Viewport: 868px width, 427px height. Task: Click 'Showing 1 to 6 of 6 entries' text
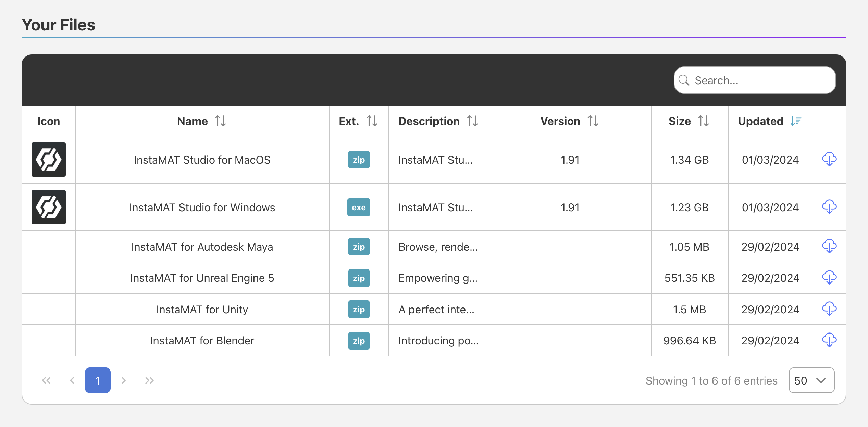point(711,381)
